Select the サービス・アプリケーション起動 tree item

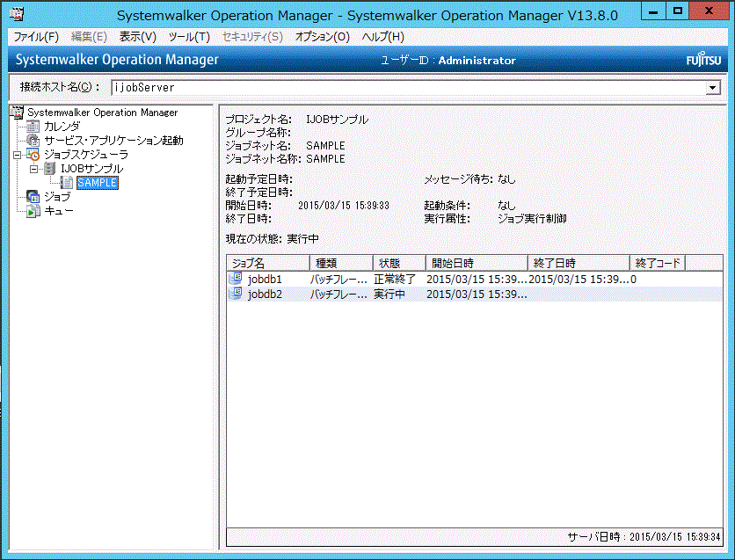pyautogui.click(x=113, y=140)
